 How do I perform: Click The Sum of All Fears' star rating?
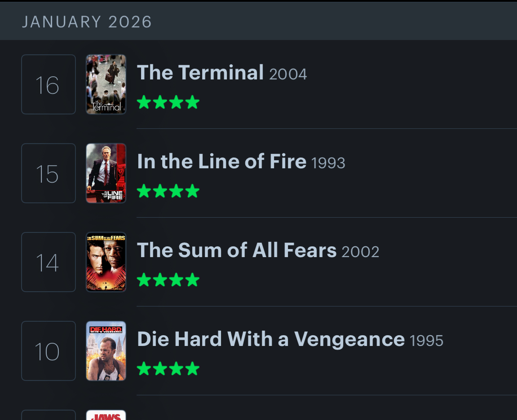(x=168, y=280)
